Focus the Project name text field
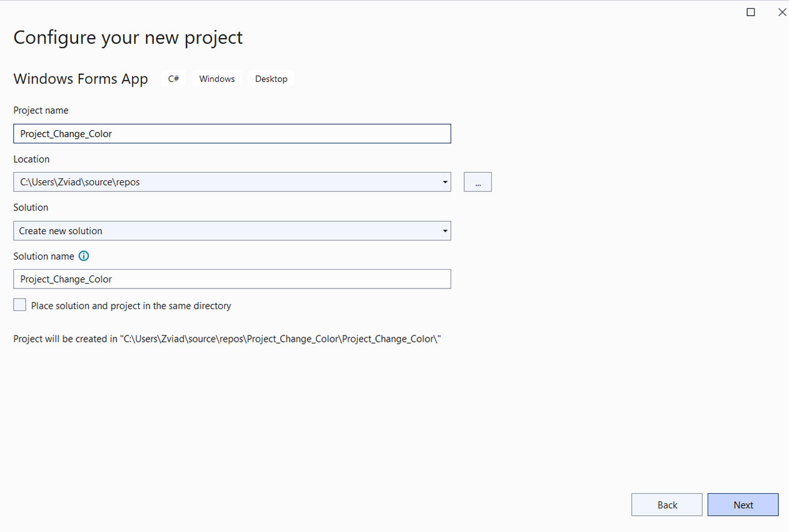 pos(232,134)
